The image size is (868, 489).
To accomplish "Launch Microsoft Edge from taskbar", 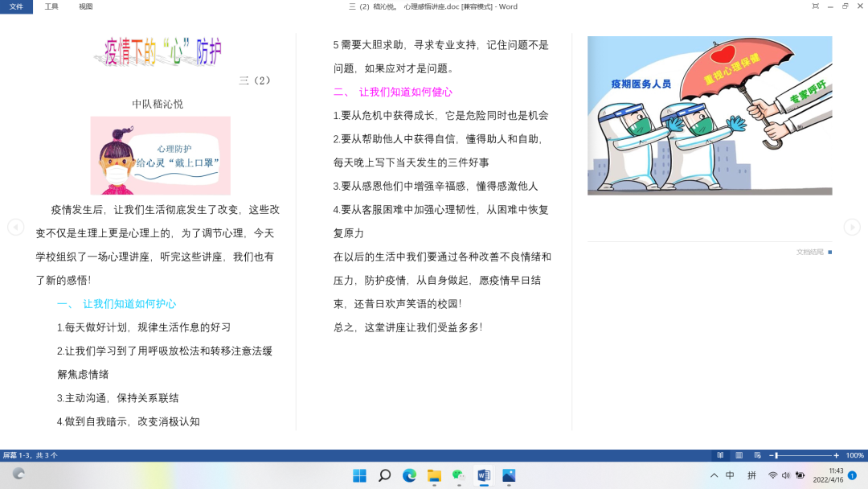I will coord(409,475).
